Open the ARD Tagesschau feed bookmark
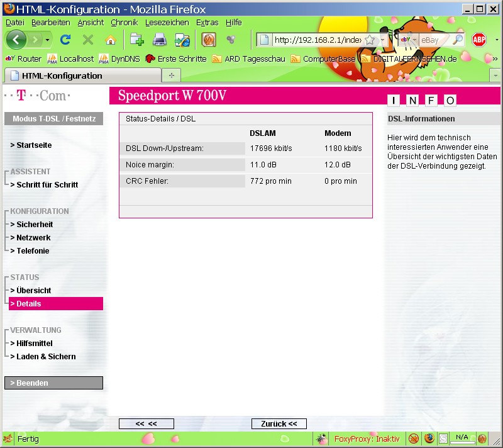 click(x=248, y=59)
